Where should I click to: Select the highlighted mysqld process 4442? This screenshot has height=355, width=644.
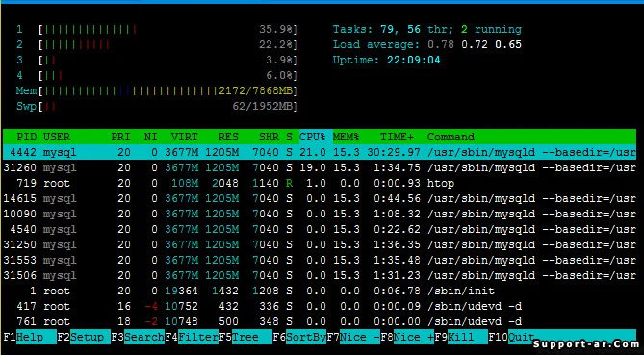click(320, 152)
